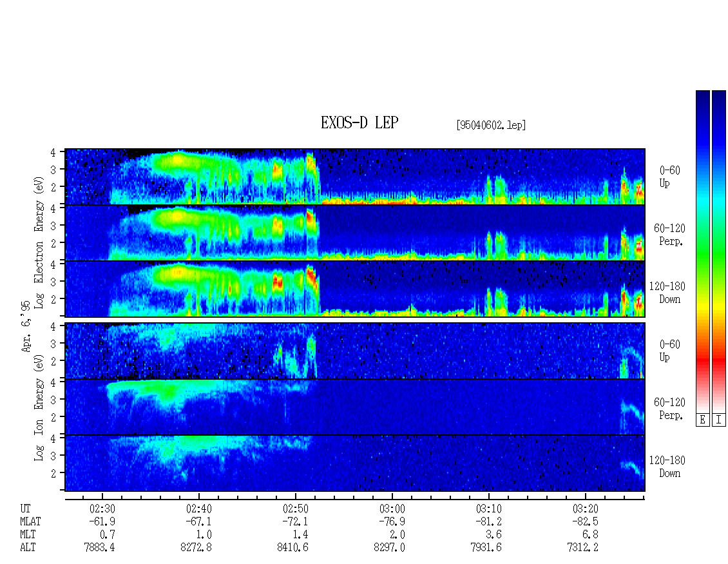The image size is (728, 564).
Task: Click the file name label 95040602.lep
Action: [491, 125]
